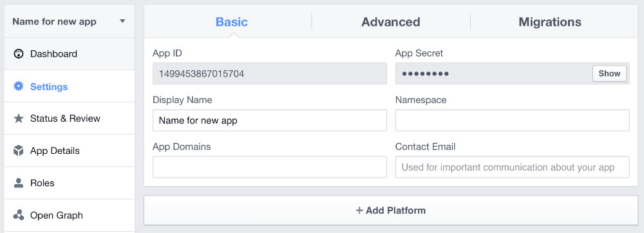This screenshot has height=233, width=644.
Task: Click the Open Graph nodes icon
Action: tap(19, 215)
